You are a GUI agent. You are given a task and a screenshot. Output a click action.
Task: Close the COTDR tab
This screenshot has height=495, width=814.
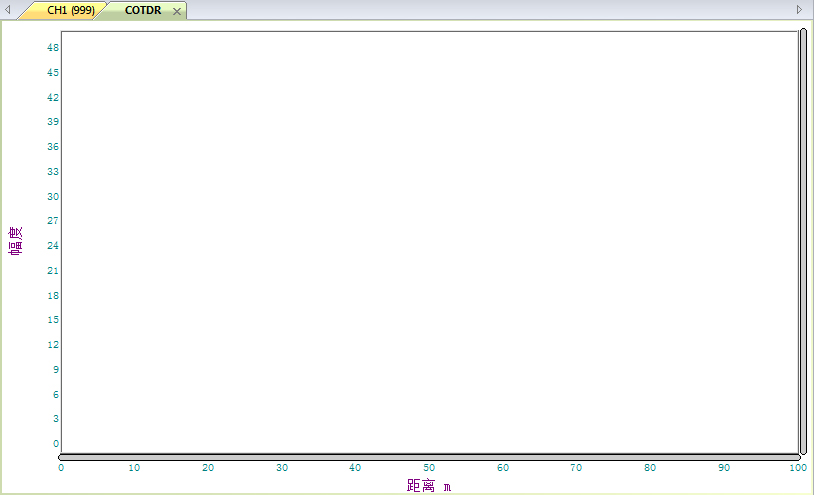coord(177,11)
